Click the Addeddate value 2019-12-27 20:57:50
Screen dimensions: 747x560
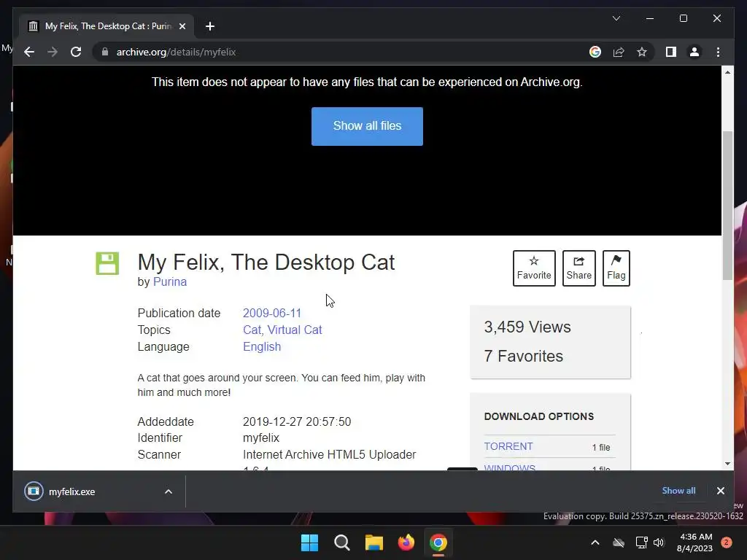[297, 422]
